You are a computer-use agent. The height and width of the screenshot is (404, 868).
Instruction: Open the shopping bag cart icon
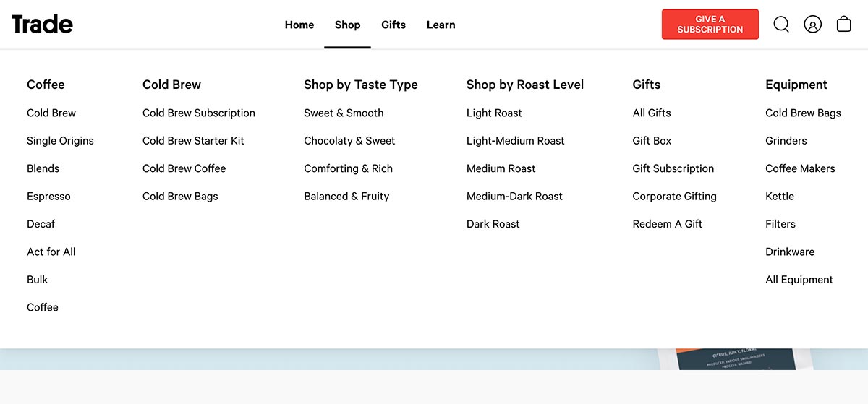coord(844,24)
